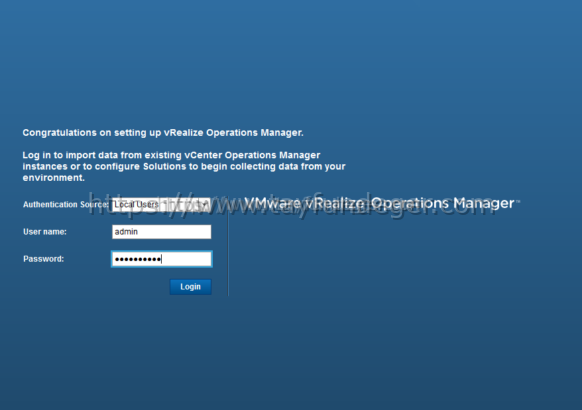This screenshot has height=410, width=582.
Task: Click the Authentication Source label
Action: tap(66, 204)
